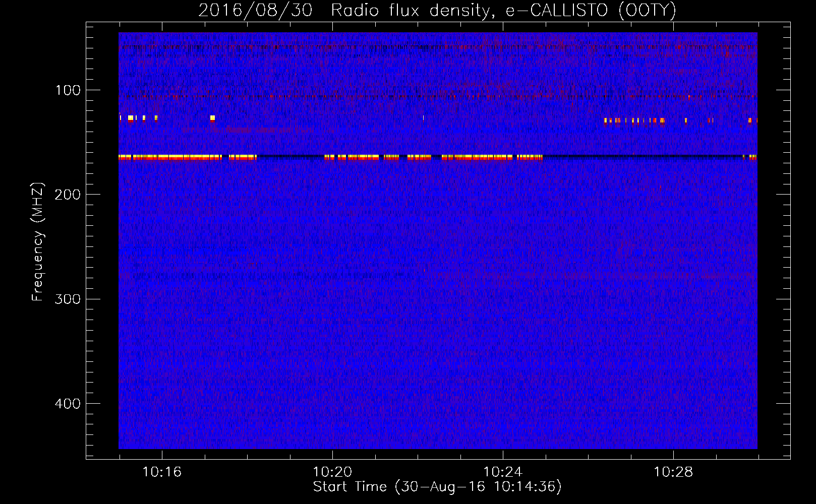Click the 10:24 time tick label

[503, 472]
